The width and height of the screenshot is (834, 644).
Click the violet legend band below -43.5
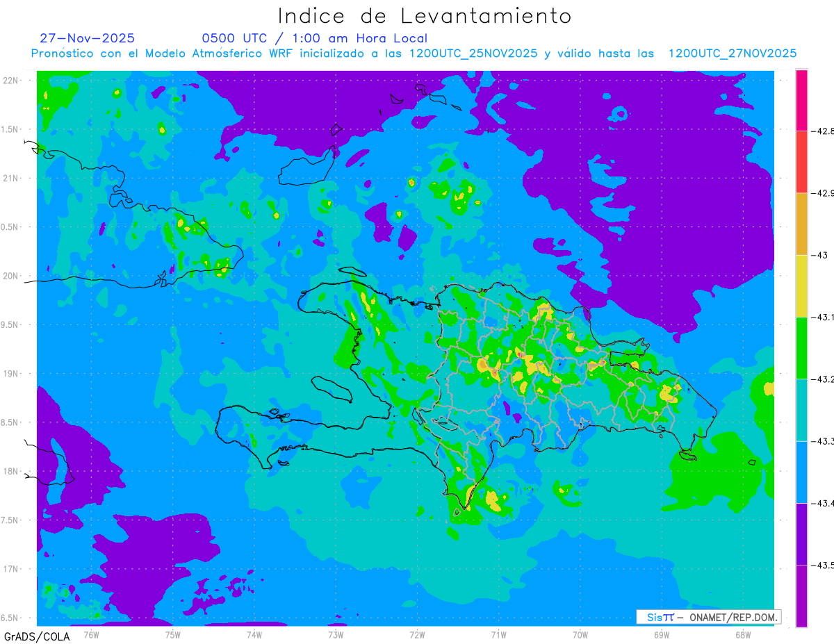click(801, 595)
